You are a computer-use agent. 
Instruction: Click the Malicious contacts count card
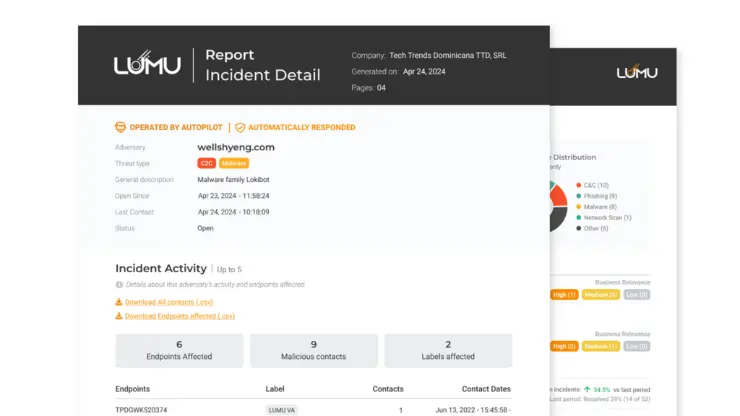[314, 350]
